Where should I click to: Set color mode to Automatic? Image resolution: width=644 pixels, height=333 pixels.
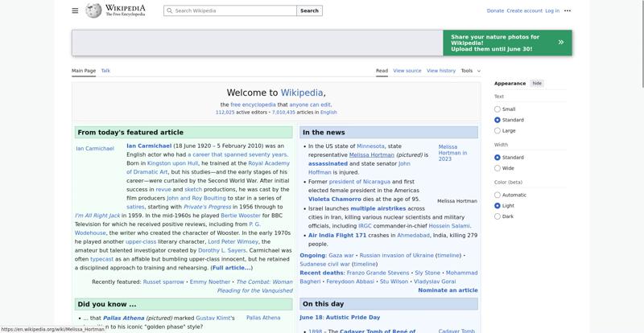[497, 195]
